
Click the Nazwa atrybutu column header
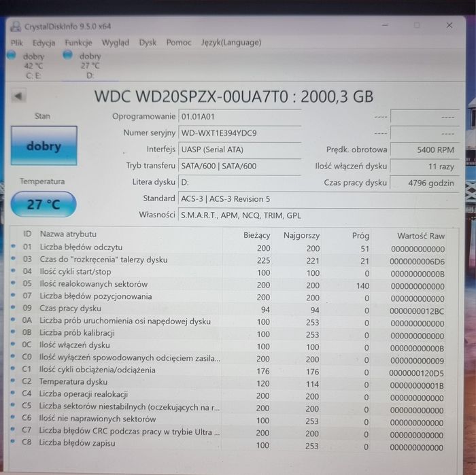pos(68,234)
